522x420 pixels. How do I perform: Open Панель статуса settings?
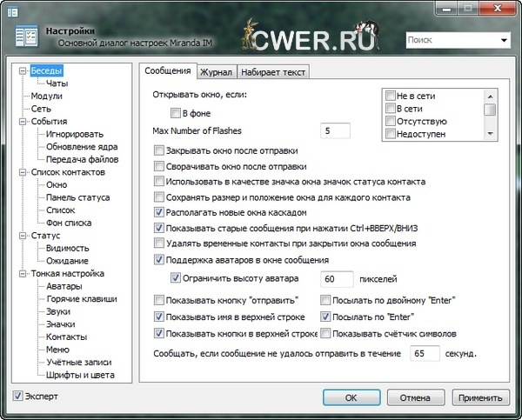coord(78,197)
